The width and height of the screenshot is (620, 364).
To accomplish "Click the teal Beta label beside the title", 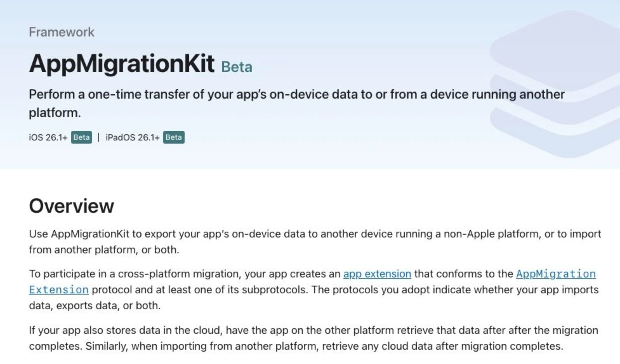I will 236,67.
